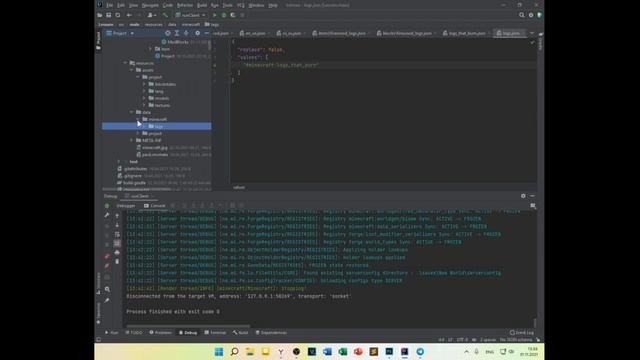Select the .gitignore file
Viewport: 640px width, 360px height.
click(133, 176)
